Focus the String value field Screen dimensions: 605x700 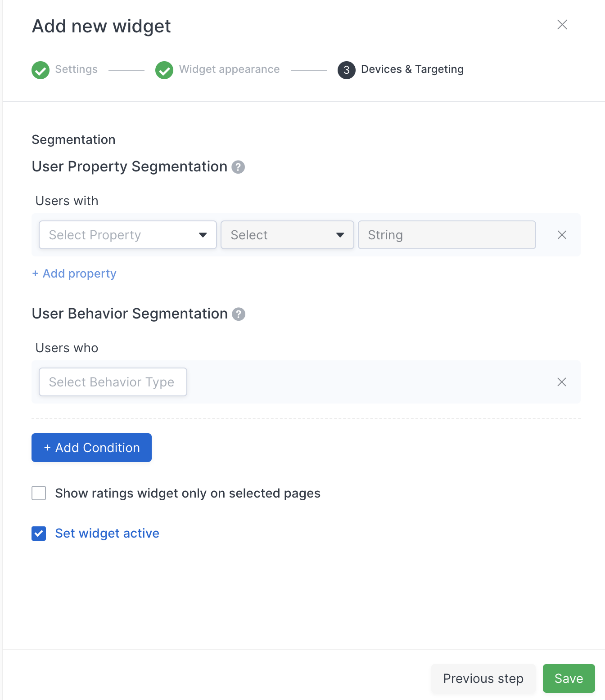(447, 235)
